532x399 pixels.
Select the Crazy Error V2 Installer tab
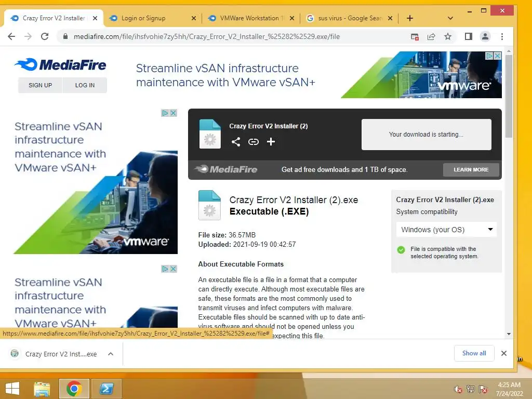coord(54,18)
